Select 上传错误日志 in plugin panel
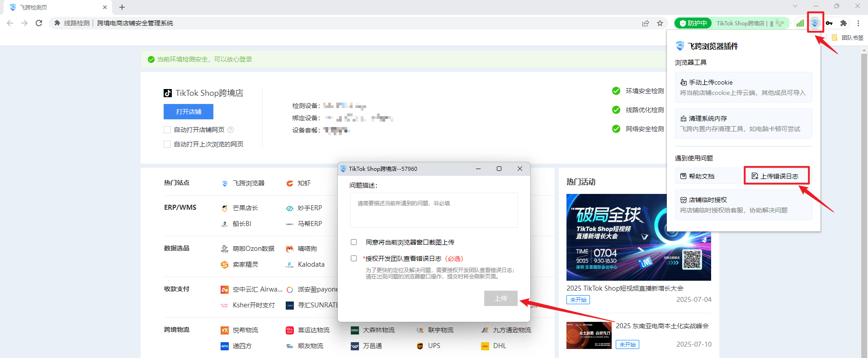Viewport: 868px width, 358px height. click(777, 176)
